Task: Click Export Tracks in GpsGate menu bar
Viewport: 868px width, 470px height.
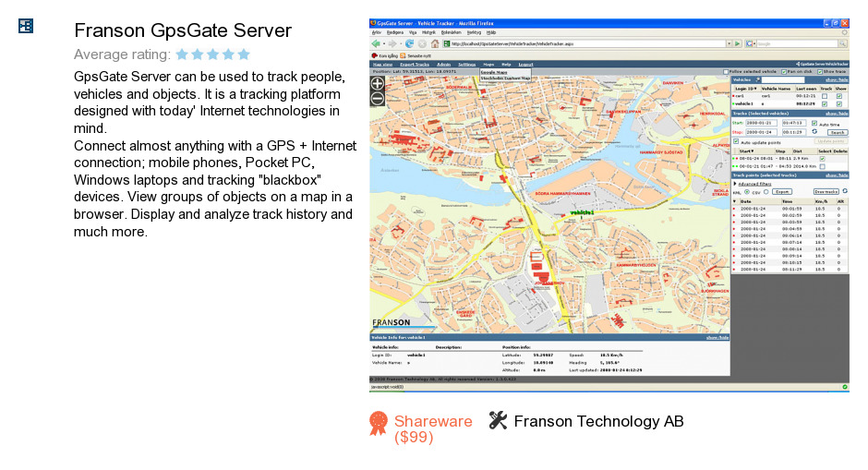Action: click(415, 65)
